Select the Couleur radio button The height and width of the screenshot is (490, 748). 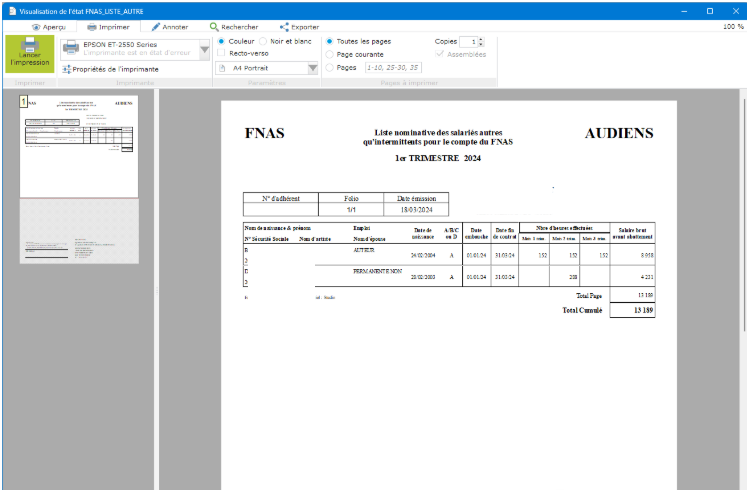pos(221,41)
